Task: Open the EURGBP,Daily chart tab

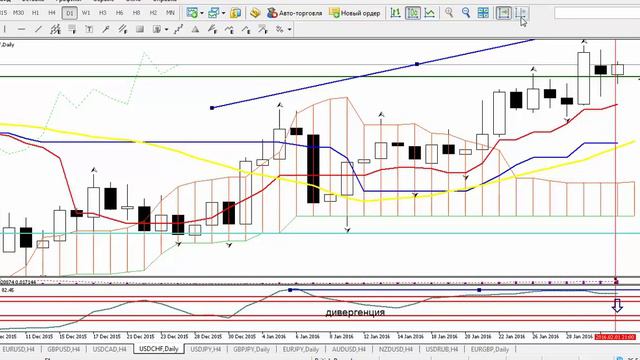Action: [490, 349]
